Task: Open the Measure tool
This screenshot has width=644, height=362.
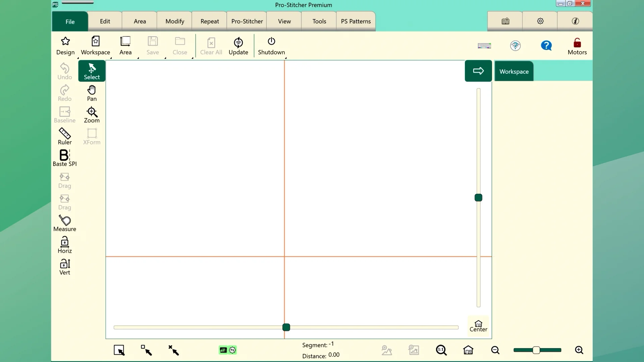Action: [x=65, y=223]
